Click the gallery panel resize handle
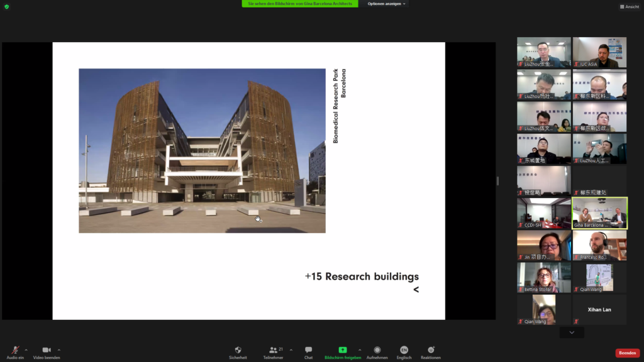The height and width of the screenshot is (362, 644). (x=497, y=181)
